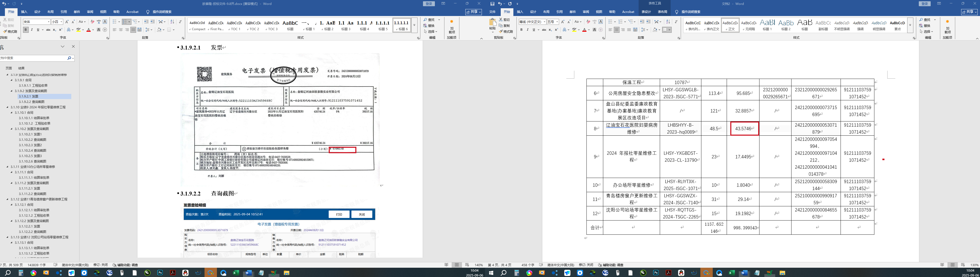Toggle Bold in the 欧泰隆 bid document window

pos(26,30)
